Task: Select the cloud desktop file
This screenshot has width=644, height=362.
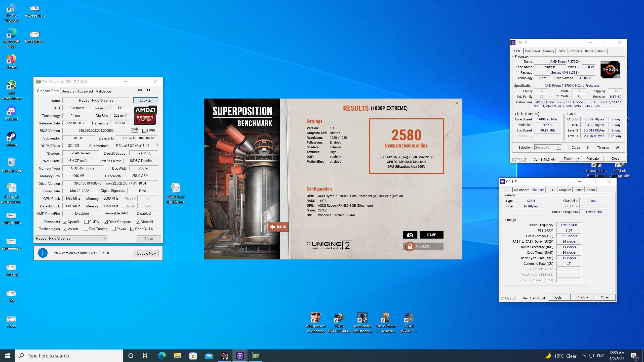Action: point(11,322)
